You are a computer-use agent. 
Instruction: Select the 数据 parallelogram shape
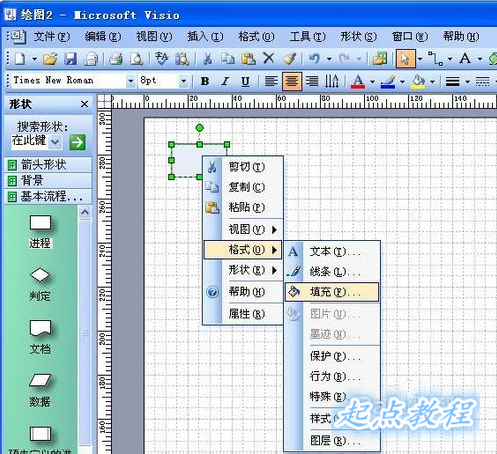pos(40,381)
